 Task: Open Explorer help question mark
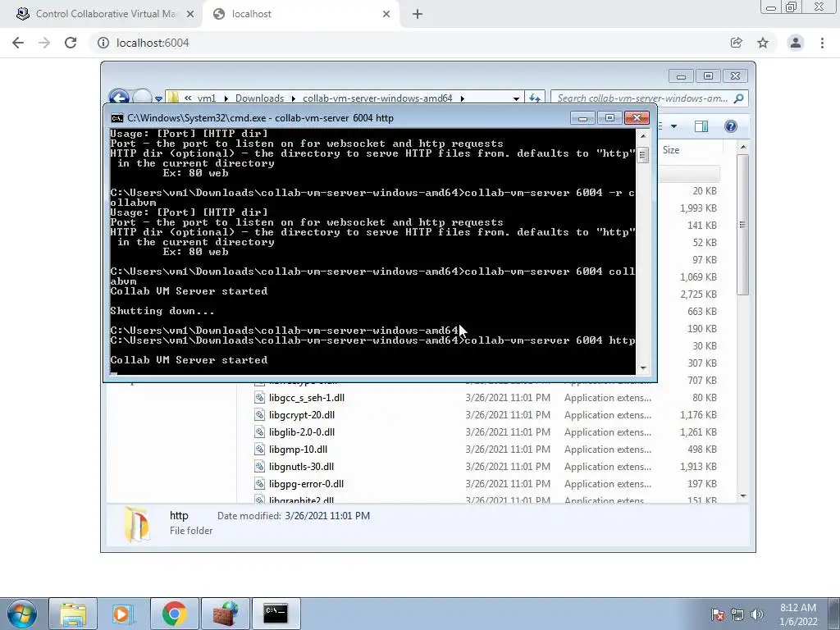[x=731, y=126]
